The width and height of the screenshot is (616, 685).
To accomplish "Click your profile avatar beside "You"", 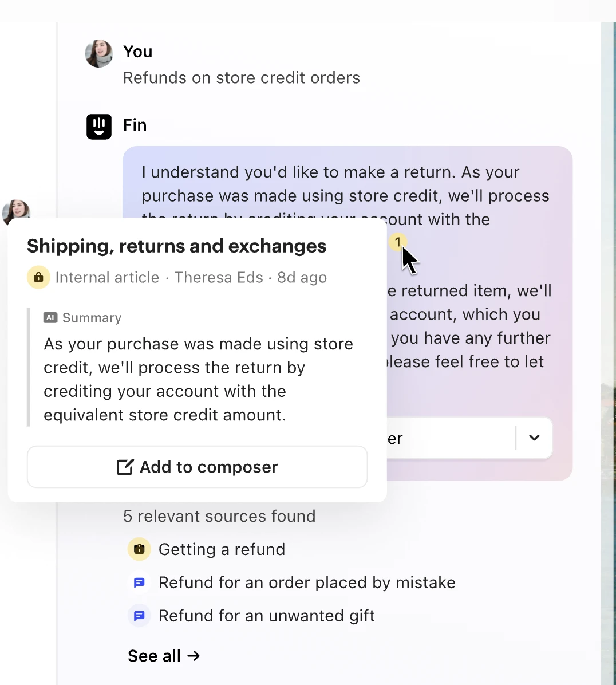I will [x=98, y=53].
